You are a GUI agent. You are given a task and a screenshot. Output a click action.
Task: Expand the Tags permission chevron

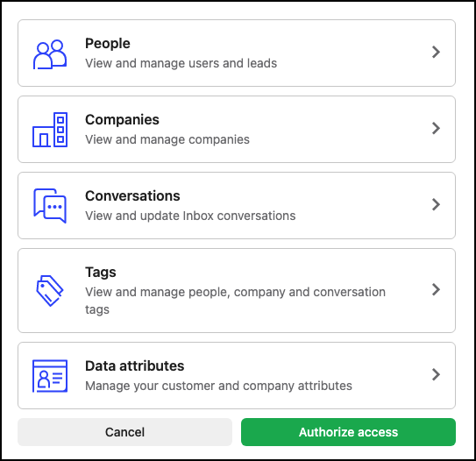[x=436, y=289]
